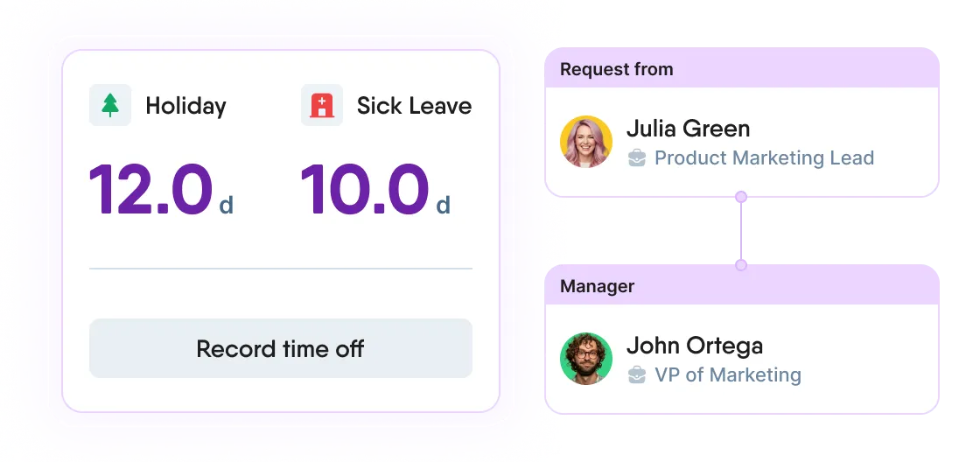Click the bottom connector node above Manager card
The width and height of the screenshot is (980, 462).
741,264
